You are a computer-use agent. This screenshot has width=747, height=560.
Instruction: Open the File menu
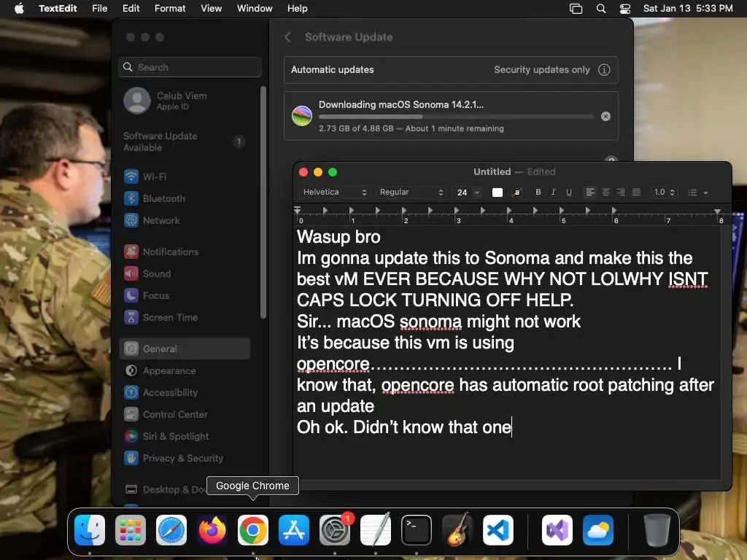99,9
